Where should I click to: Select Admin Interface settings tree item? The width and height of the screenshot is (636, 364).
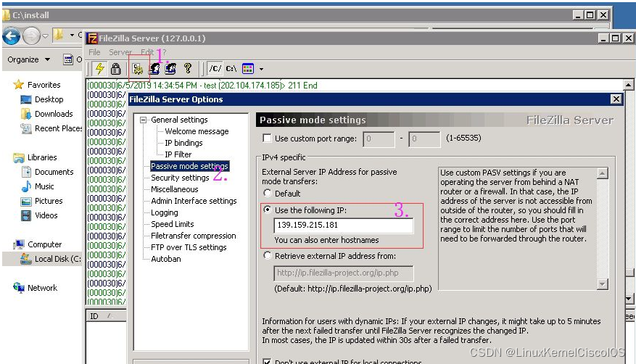point(194,201)
